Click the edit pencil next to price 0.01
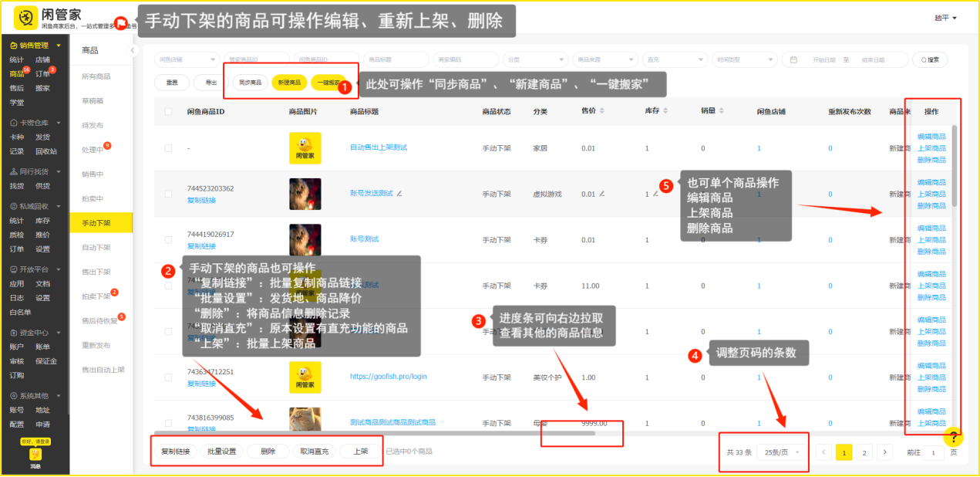The image size is (980, 477). (x=601, y=194)
